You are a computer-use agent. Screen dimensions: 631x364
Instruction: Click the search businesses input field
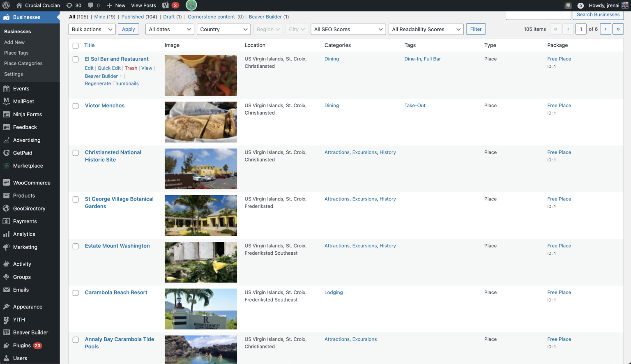(x=538, y=15)
